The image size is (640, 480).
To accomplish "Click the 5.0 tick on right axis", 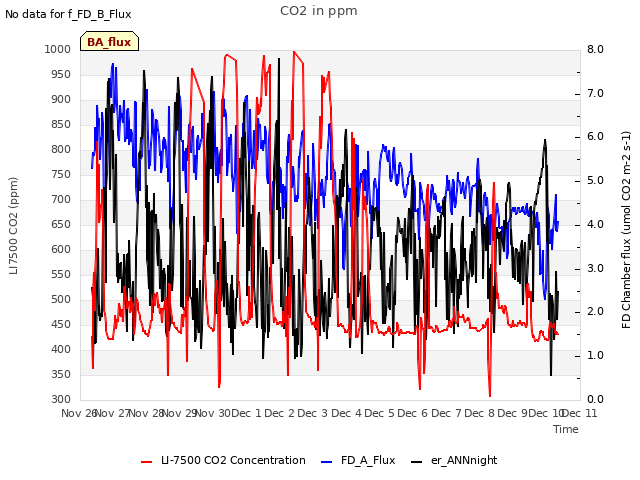I will click(595, 180).
